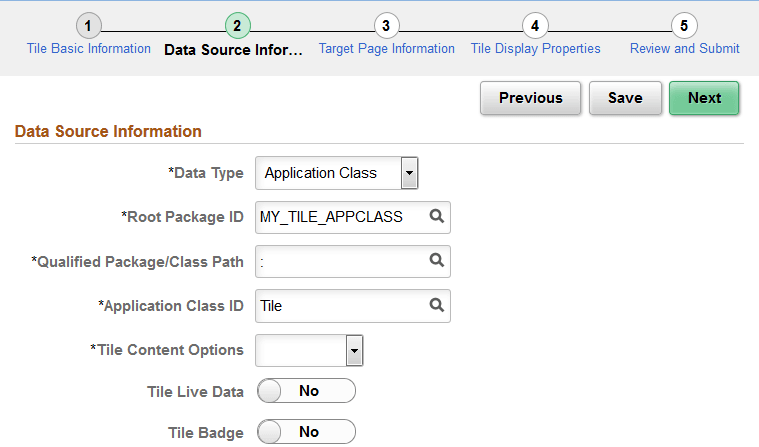
Task: Select the step 2 circle indicator
Action: pyautogui.click(x=237, y=25)
